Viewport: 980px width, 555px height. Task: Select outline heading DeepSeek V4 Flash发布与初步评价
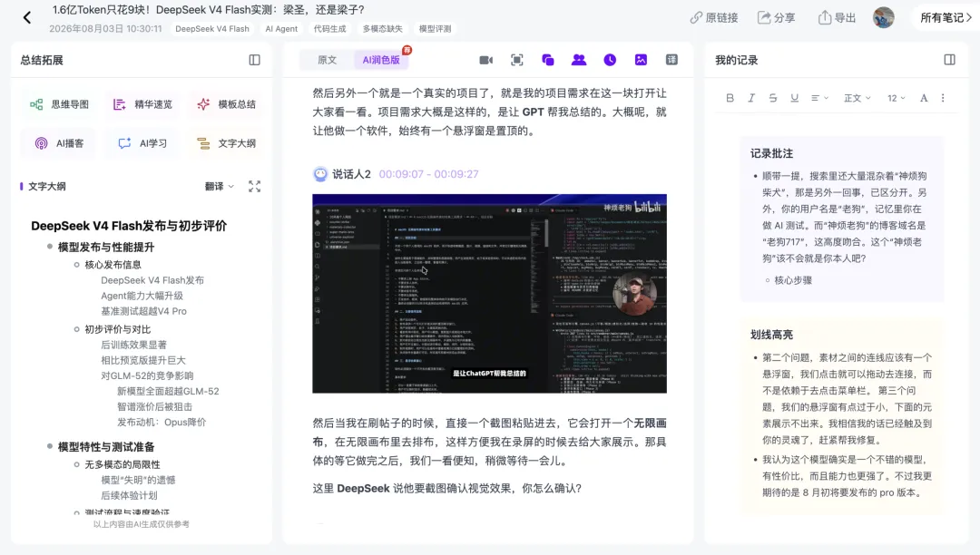point(129,226)
